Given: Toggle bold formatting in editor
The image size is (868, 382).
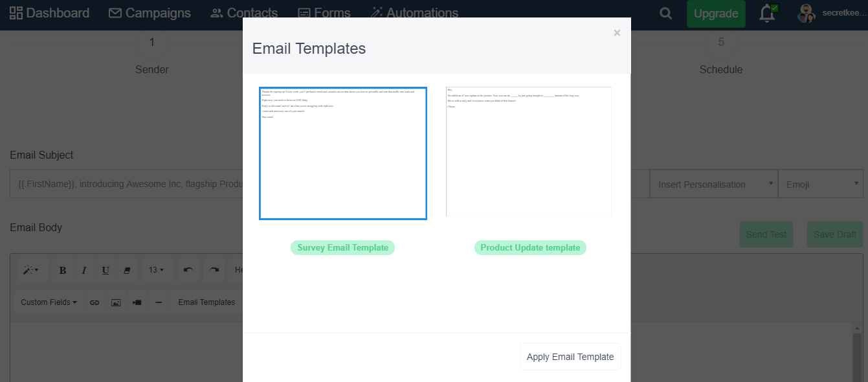Looking at the screenshot, I should [x=63, y=270].
